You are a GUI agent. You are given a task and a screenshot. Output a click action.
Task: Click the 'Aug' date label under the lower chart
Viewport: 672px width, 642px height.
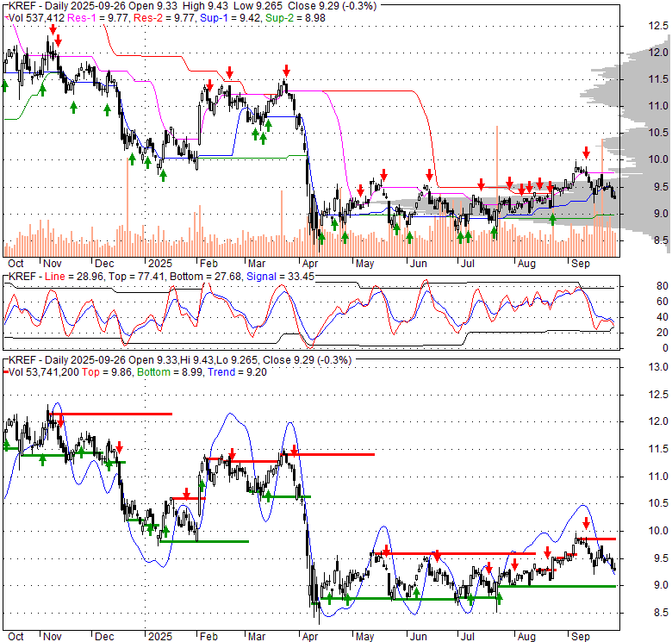click(x=526, y=637)
